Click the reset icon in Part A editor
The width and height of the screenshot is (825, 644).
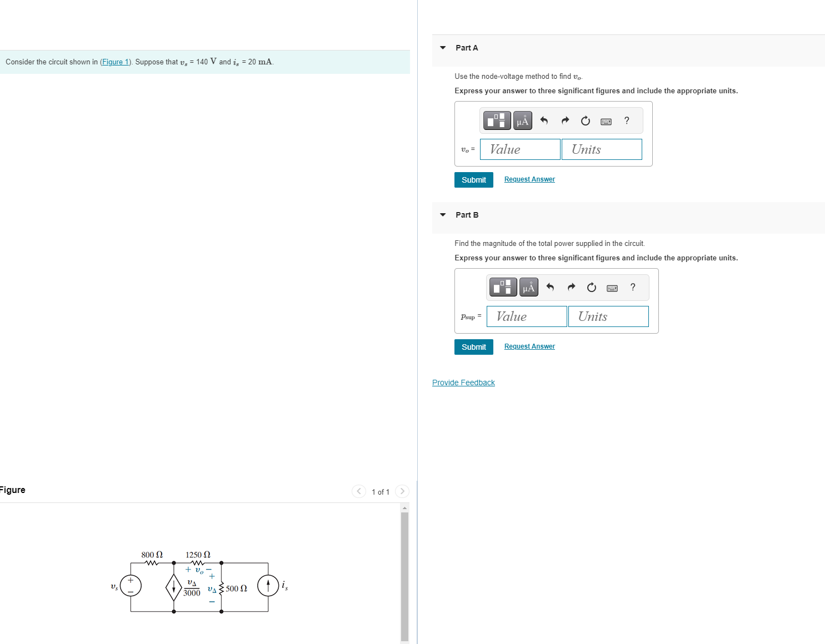[585, 120]
